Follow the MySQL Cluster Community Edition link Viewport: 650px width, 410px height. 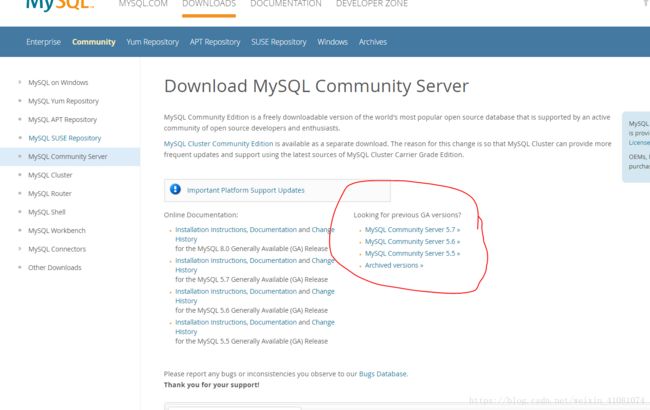pyautogui.click(x=218, y=144)
